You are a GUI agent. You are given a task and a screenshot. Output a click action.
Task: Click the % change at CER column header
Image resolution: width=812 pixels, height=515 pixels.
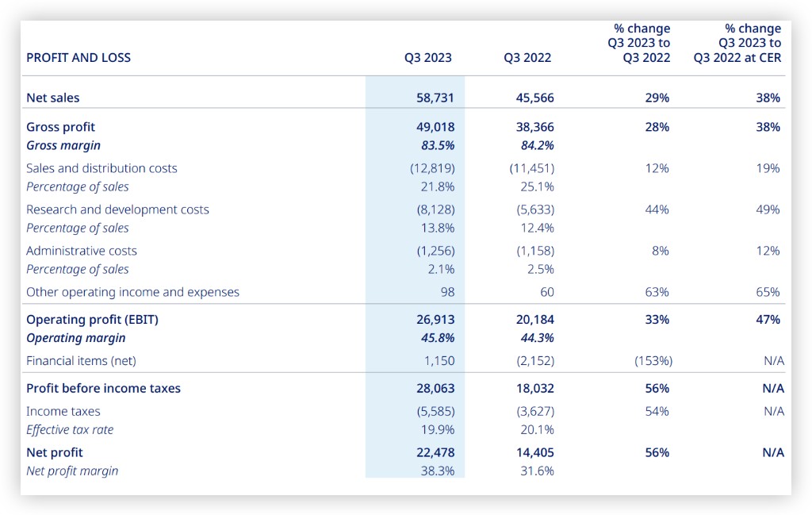[x=737, y=43]
